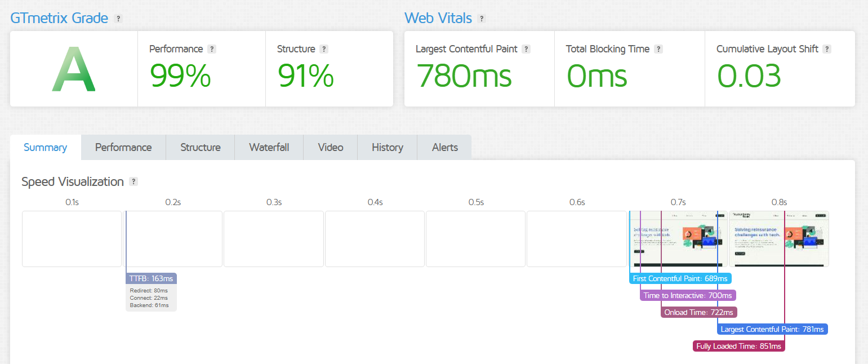Click the First Contentful Paint marker label
This screenshot has width=868, height=364.
(680, 278)
